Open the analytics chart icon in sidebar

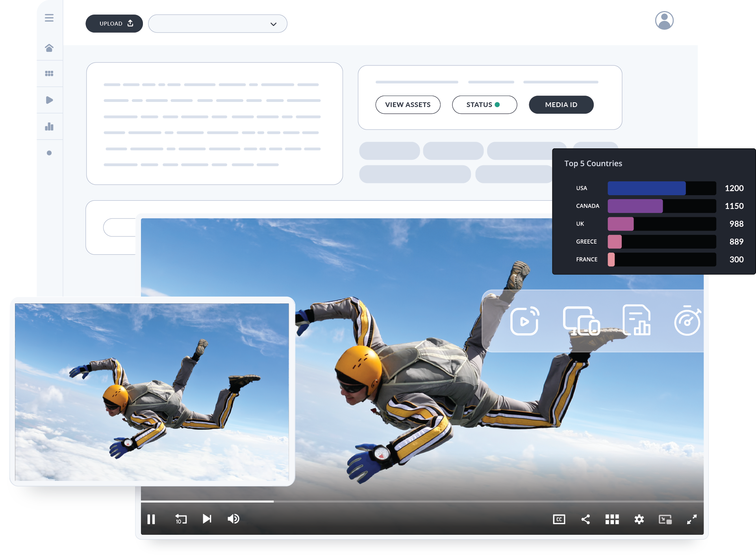click(50, 126)
